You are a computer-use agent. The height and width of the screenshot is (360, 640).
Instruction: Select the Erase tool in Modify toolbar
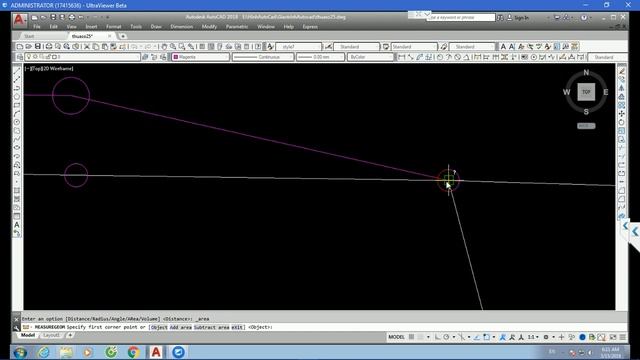click(622, 71)
